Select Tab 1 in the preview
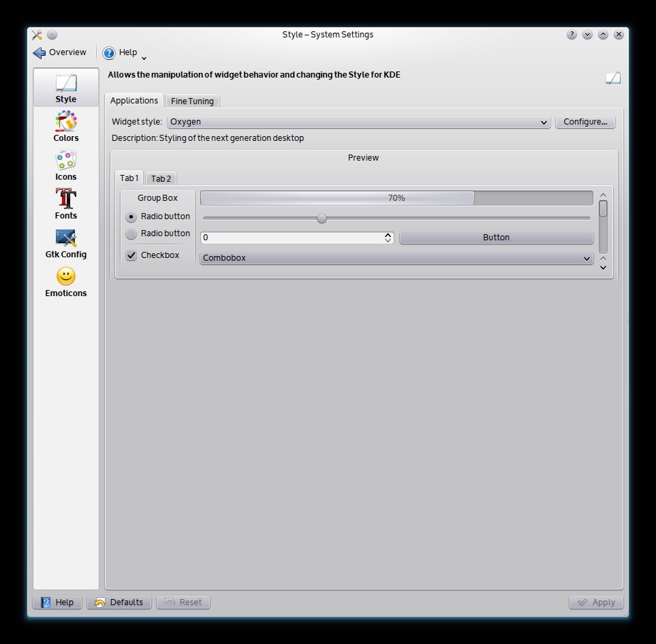Image resolution: width=656 pixels, height=644 pixels. 129,178
